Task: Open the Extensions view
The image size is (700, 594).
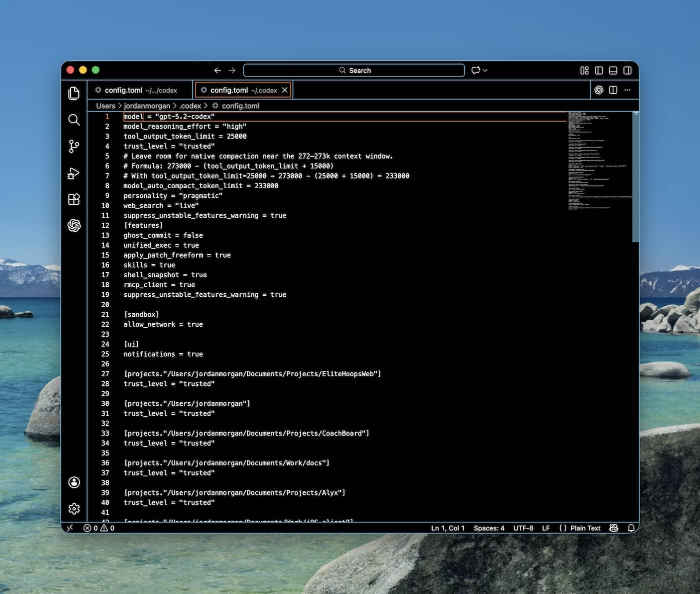Action: [x=74, y=199]
